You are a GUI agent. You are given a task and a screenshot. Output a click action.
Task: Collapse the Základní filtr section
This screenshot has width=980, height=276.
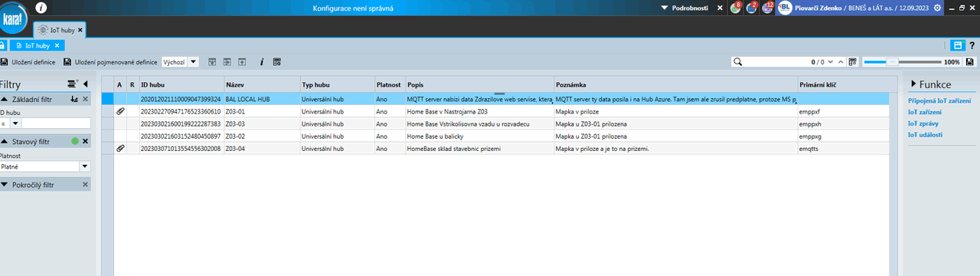coord(5,100)
